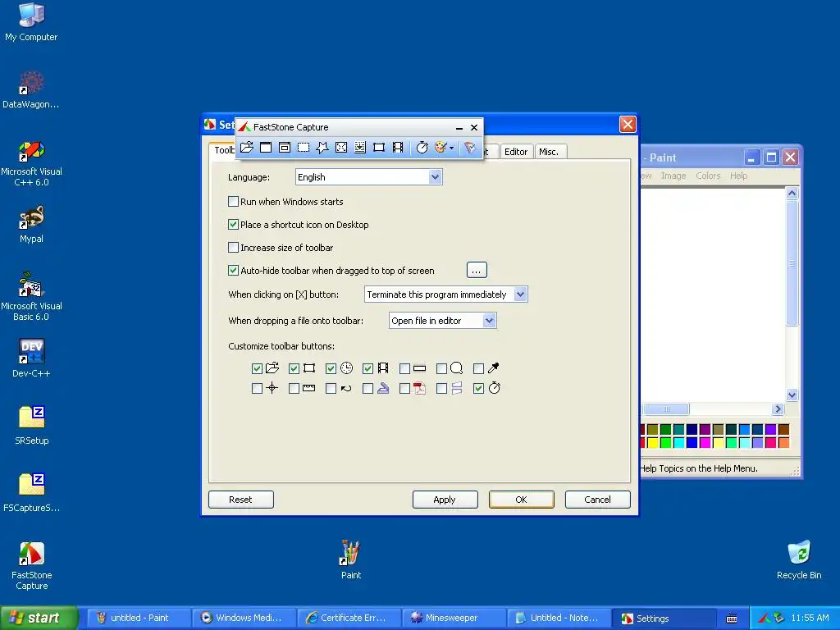Open file icon in FastStone Capture toolbar
The height and width of the screenshot is (630, 840).
click(x=246, y=148)
